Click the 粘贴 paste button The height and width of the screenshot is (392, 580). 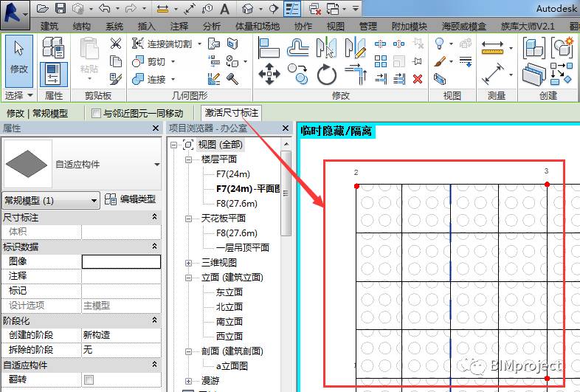coord(89,59)
